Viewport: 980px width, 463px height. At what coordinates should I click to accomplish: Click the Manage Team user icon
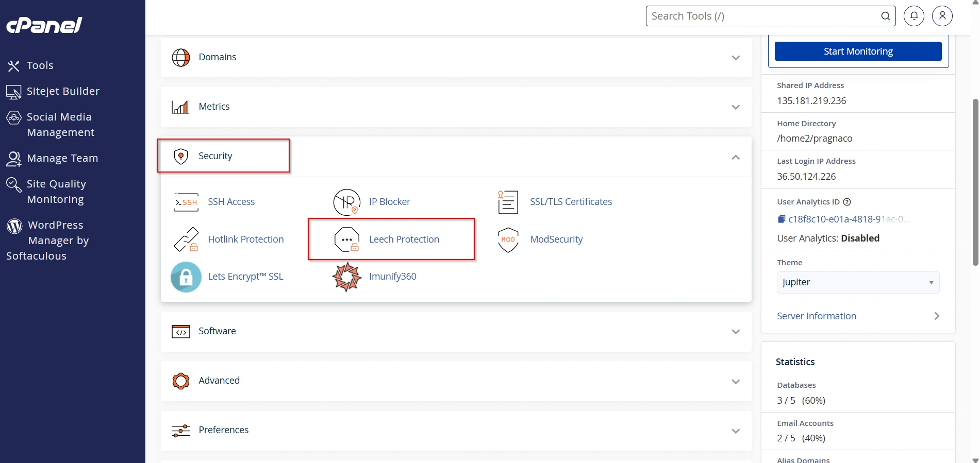coord(13,159)
